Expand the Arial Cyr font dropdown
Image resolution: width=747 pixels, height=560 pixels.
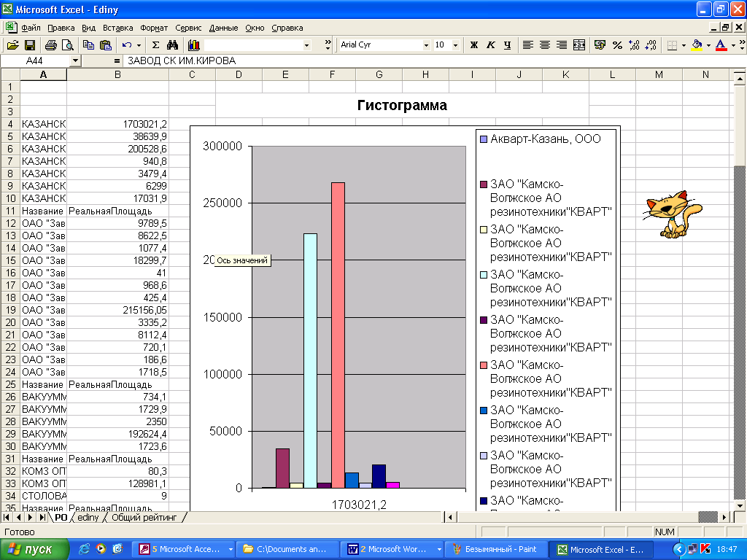426,45
